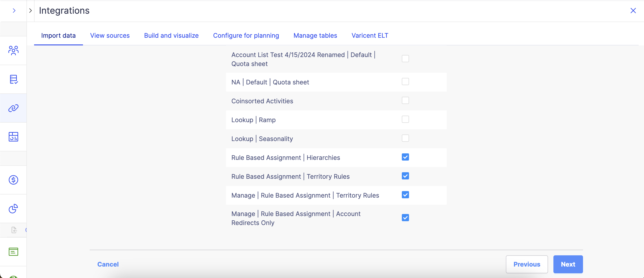Go to the Manage tables tab
The height and width of the screenshot is (278, 644).
click(x=315, y=35)
